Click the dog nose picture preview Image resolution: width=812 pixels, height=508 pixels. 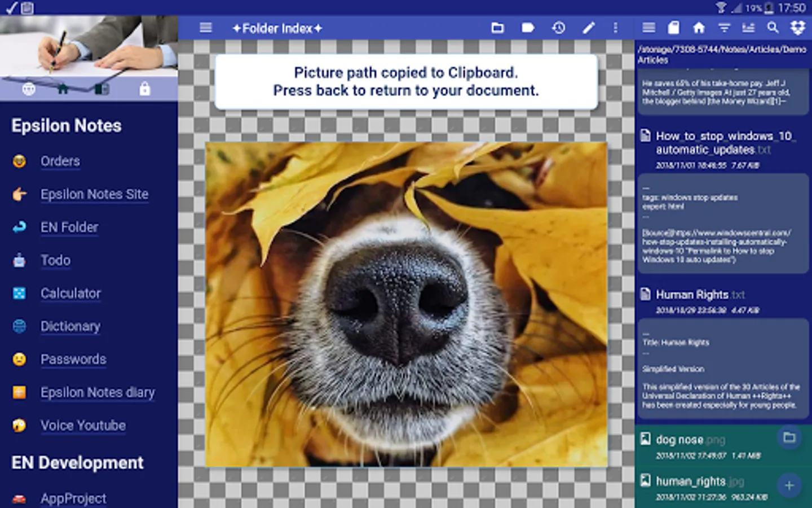click(406, 304)
